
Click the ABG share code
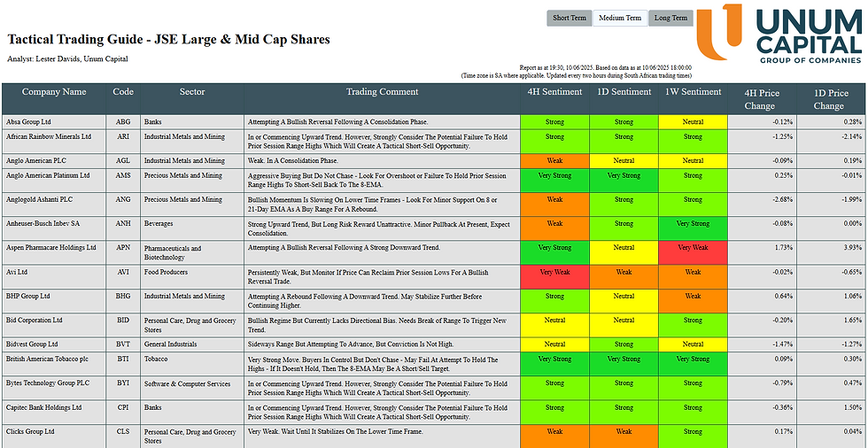123,121
